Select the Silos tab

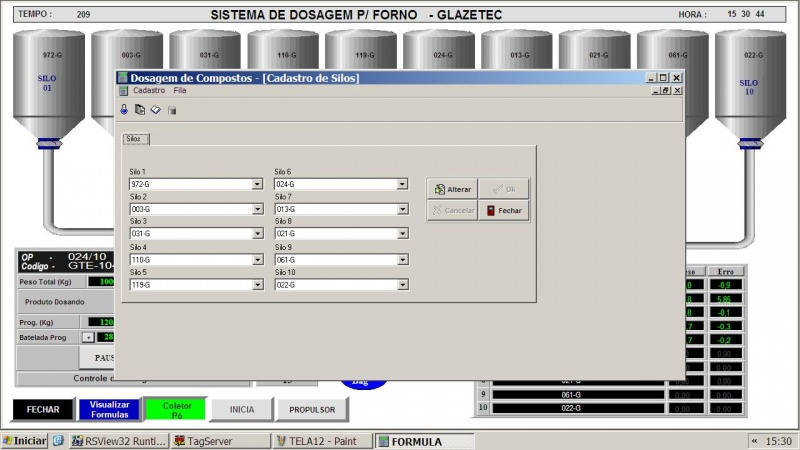point(135,139)
